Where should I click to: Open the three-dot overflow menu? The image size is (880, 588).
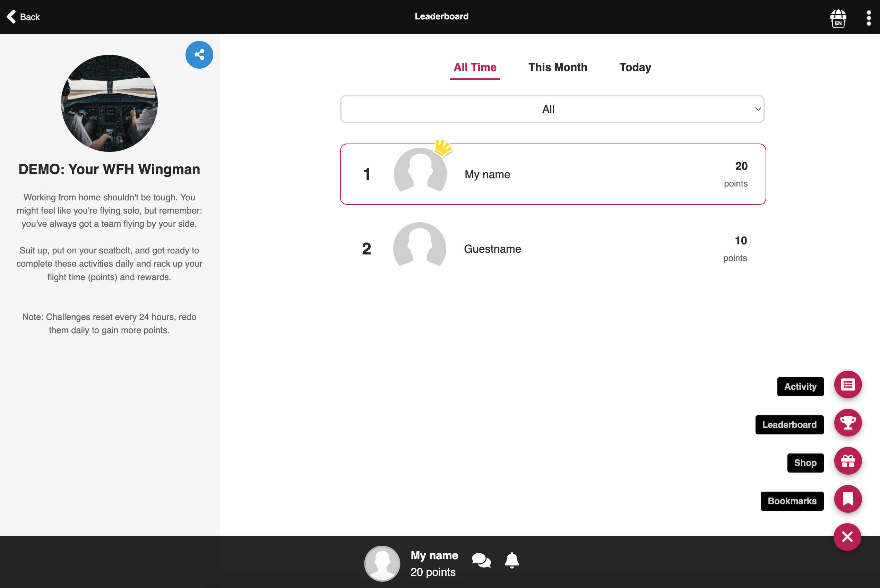click(869, 17)
